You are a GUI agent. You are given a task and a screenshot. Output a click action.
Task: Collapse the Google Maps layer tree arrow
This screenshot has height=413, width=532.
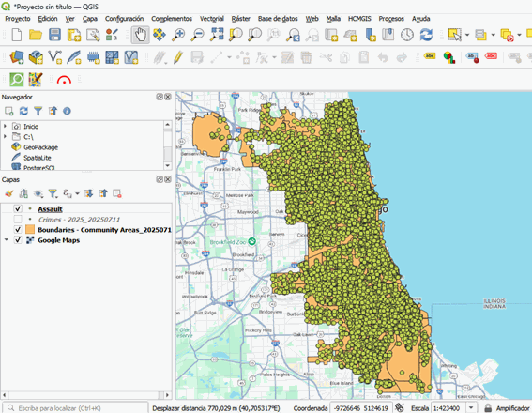(7, 240)
